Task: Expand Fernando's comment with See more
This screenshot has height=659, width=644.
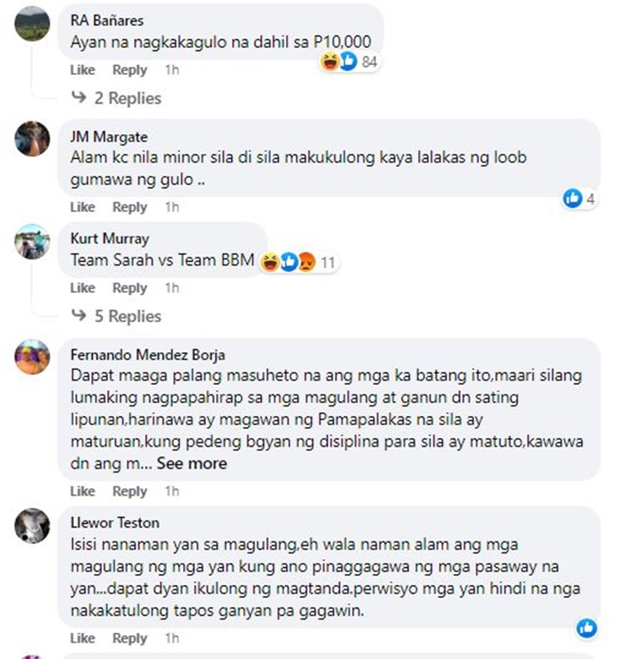Action: pos(192,464)
